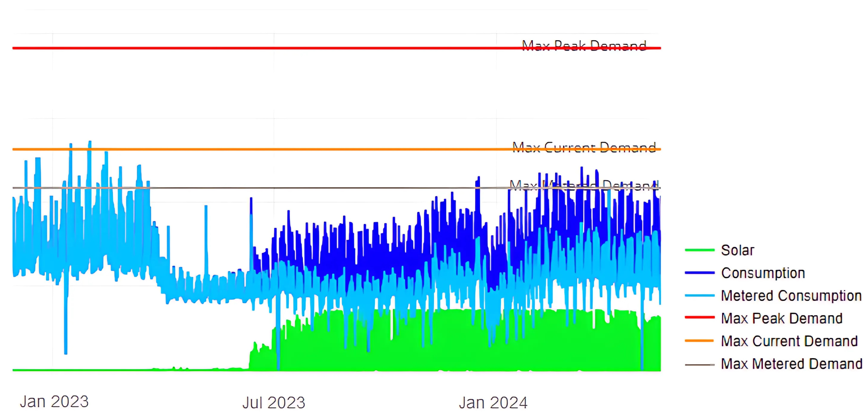Click the Jan 2023 axis label
The width and height of the screenshot is (868, 416).
click(x=54, y=401)
